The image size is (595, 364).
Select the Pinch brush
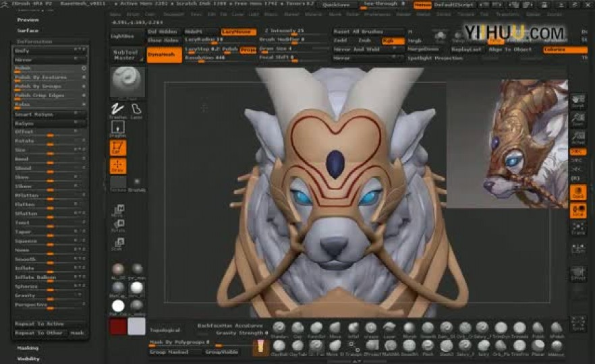point(428,347)
